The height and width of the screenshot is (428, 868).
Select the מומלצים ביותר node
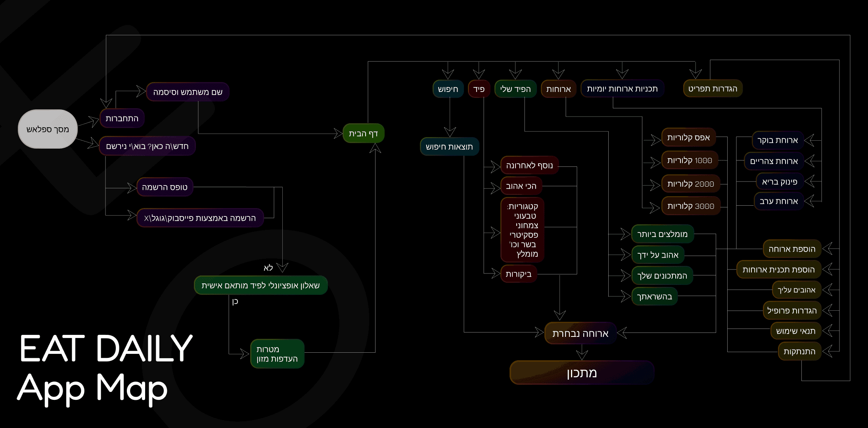click(662, 234)
